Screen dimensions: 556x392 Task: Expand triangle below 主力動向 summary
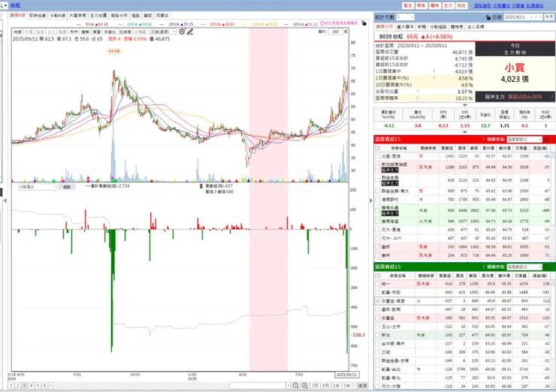(x=464, y=105)
